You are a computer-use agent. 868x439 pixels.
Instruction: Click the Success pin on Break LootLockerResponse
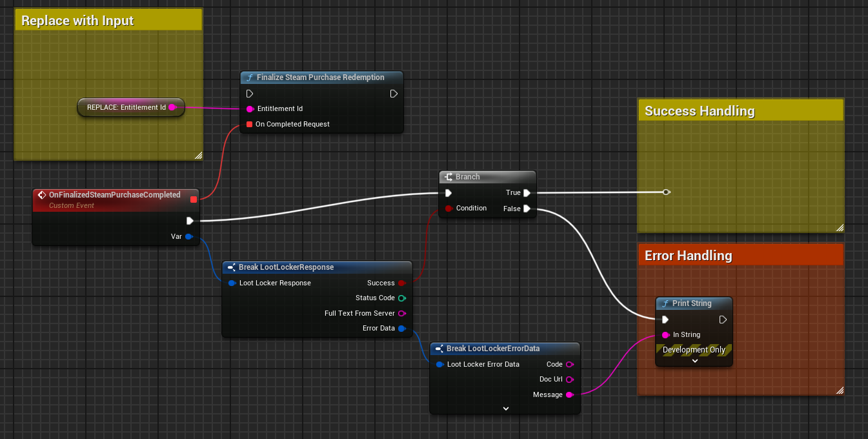point(401,283)
